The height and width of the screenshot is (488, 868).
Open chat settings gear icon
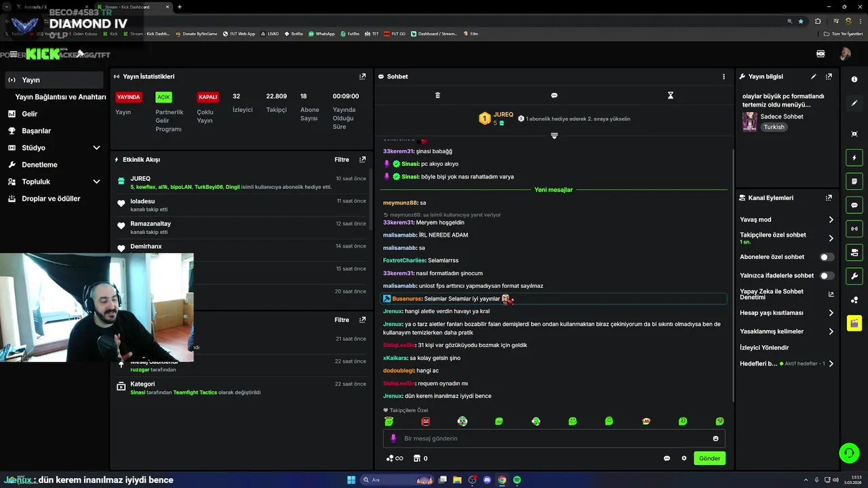tap(684, 458)
